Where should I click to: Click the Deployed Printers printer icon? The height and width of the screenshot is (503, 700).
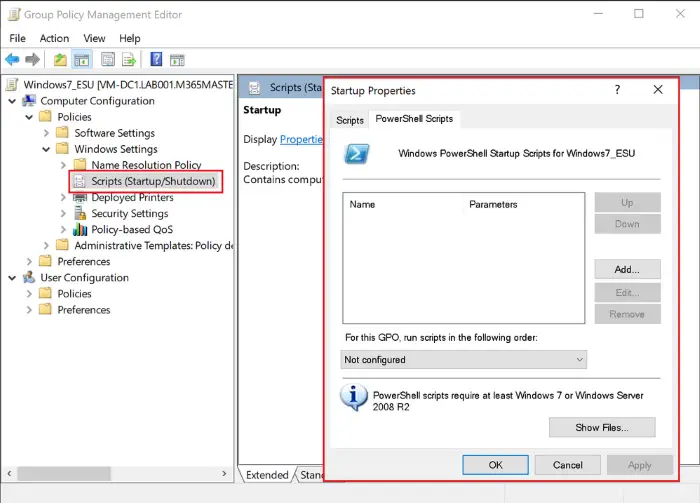[x=80, y=197]
